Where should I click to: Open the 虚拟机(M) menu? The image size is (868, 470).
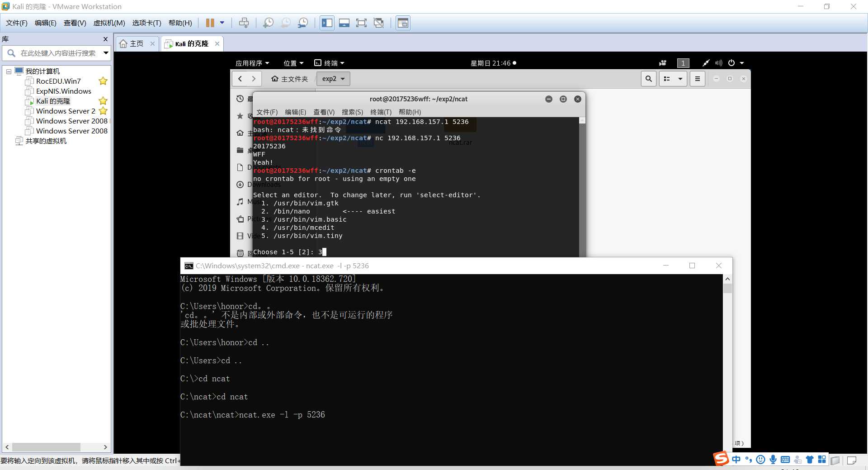pyautogui.click(x=109, y=23)
